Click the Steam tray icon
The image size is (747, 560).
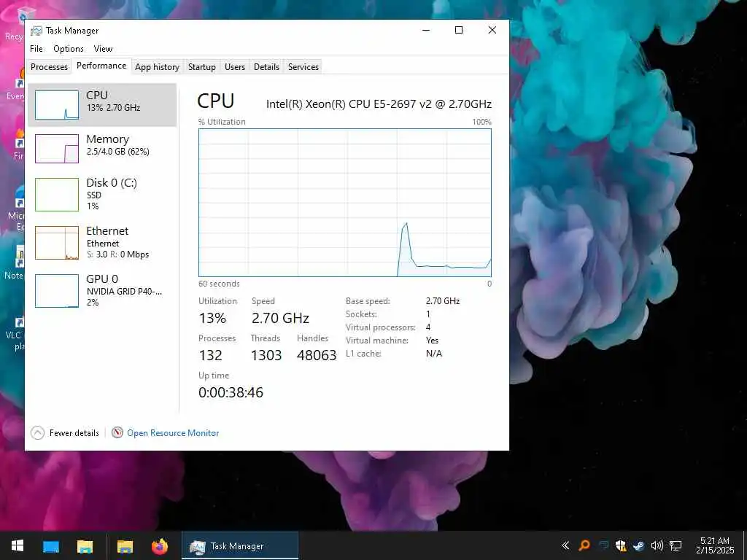point(639,545)
